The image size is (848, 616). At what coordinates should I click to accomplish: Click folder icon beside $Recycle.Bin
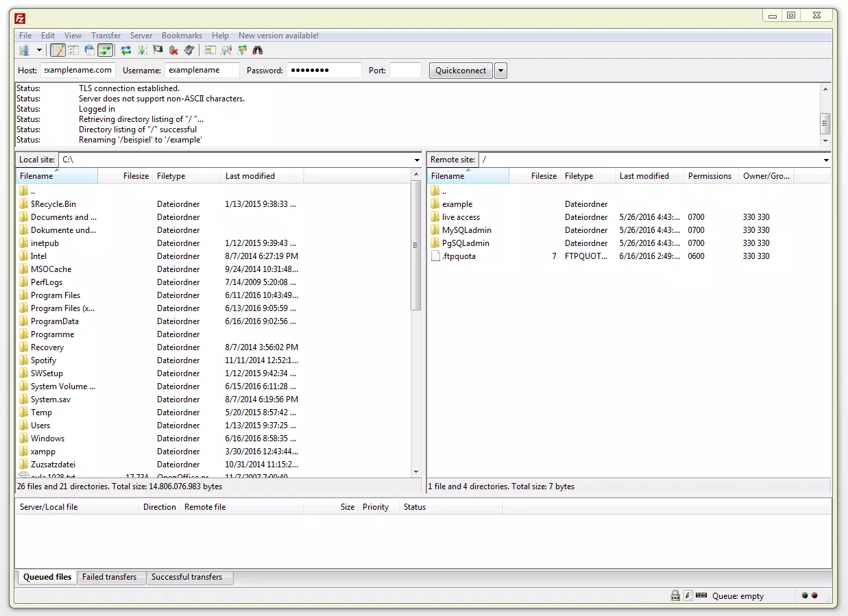click(x=24, y=204)
